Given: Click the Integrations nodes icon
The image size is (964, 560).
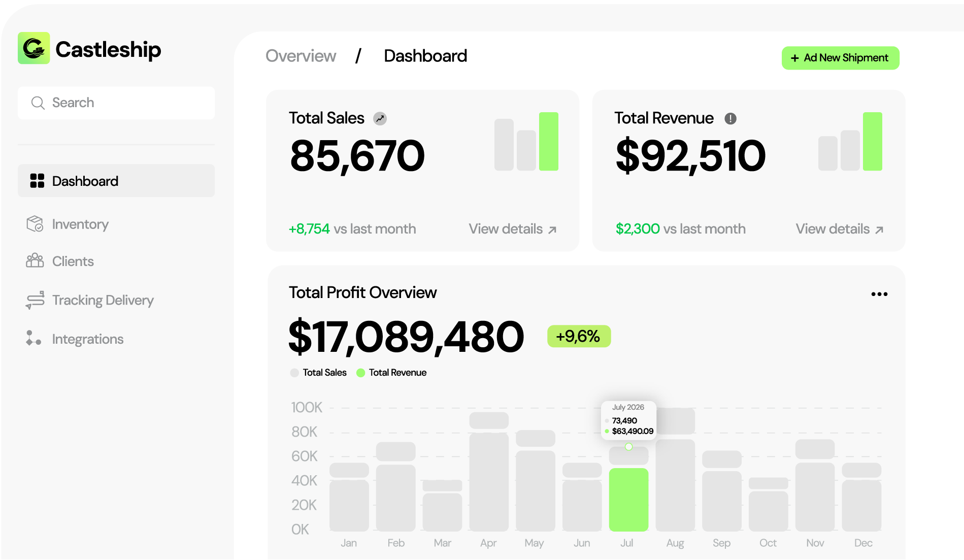Looking at the screenshot, I should [x=34, y=339].
